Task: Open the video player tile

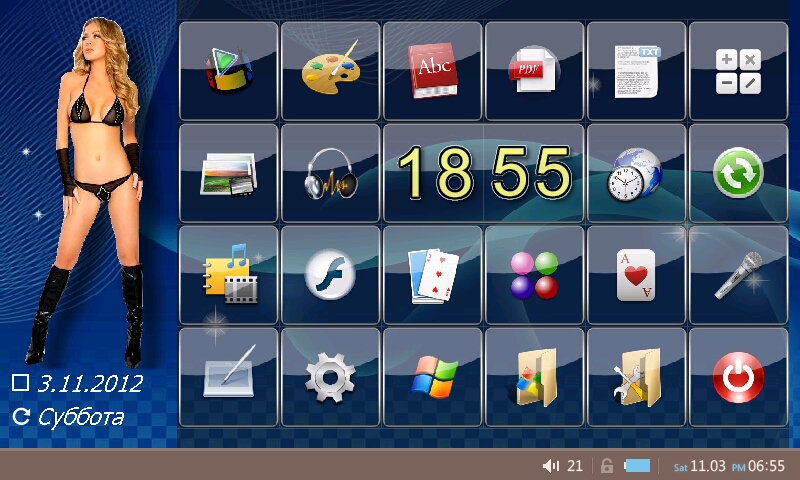Action: (x=229, y=71)
